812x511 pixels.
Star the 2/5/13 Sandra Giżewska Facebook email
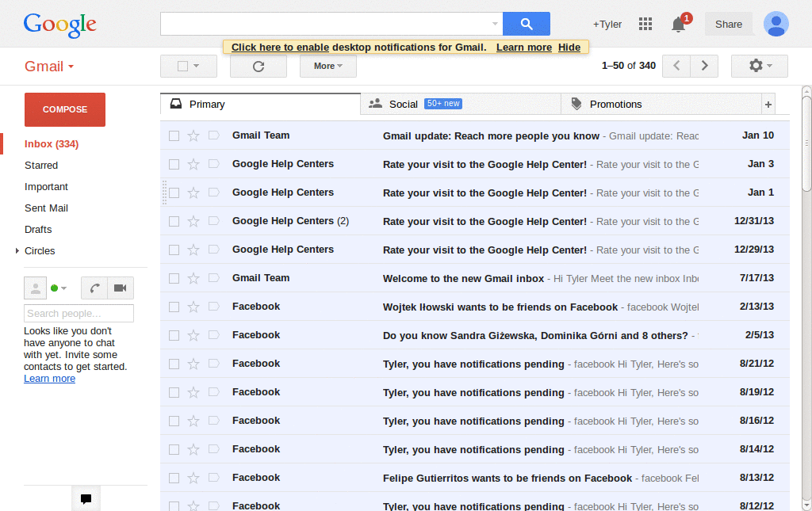pyautogui.click(x=193, y=335)
